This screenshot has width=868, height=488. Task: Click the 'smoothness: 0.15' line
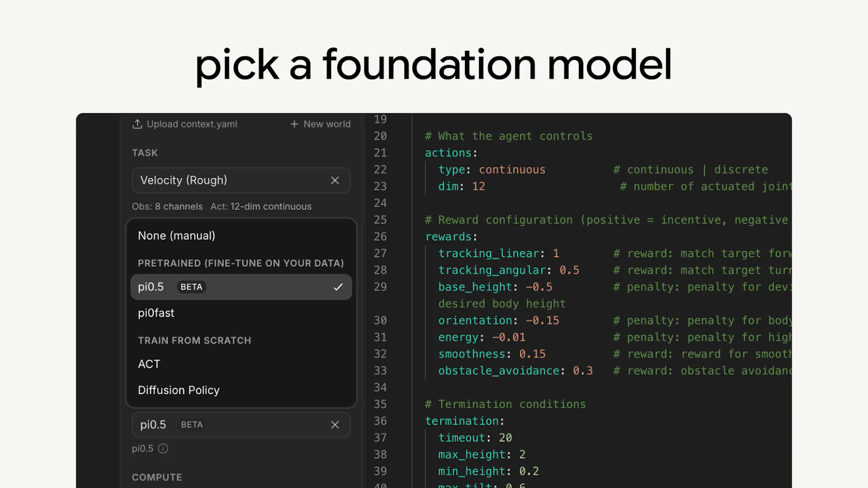(492, 354)
